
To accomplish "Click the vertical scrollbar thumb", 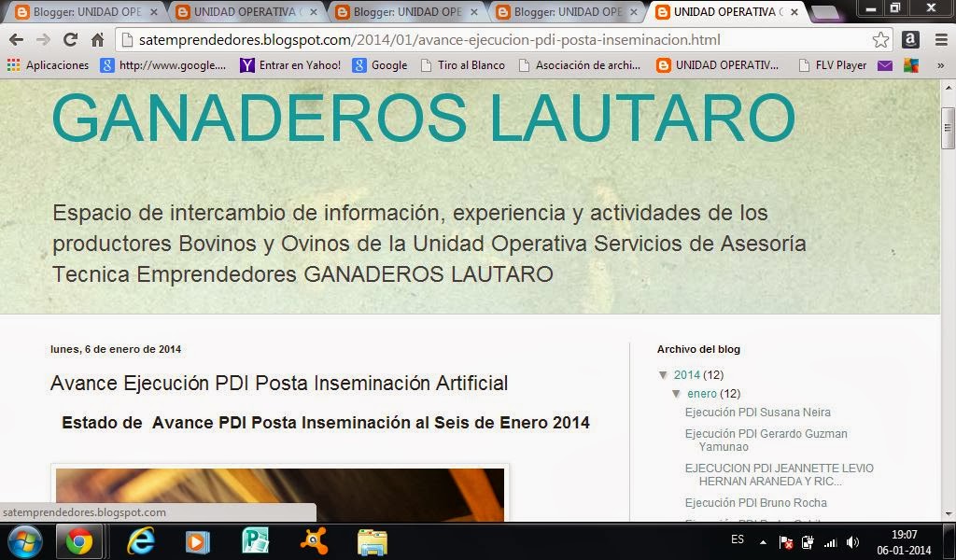I will [x=948, y=128].
